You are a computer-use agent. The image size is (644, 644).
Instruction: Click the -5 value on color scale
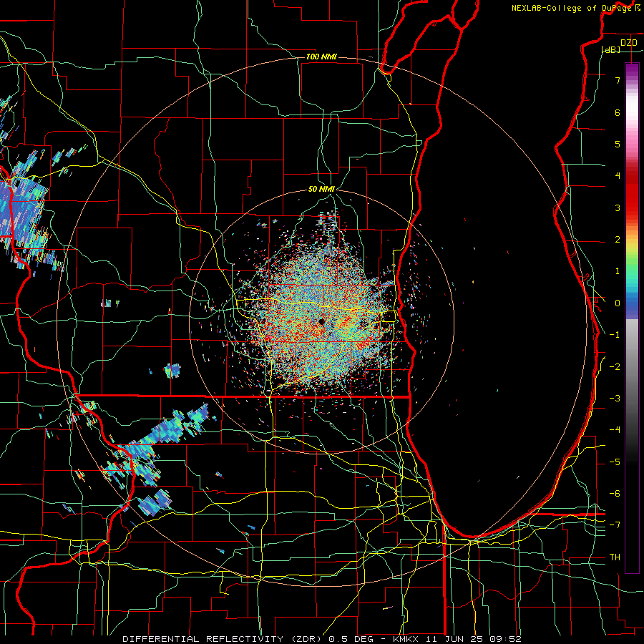click(x=615, y=462)
